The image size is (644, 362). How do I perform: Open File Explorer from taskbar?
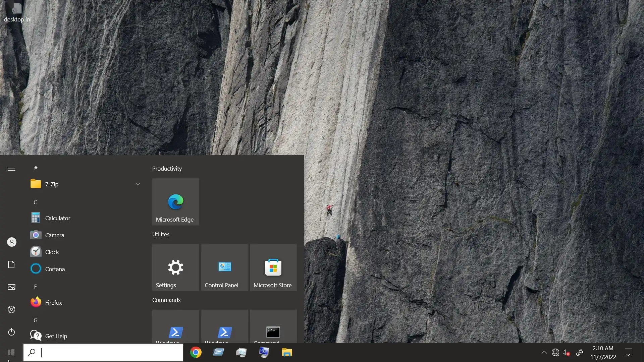(x=287, y=352)
